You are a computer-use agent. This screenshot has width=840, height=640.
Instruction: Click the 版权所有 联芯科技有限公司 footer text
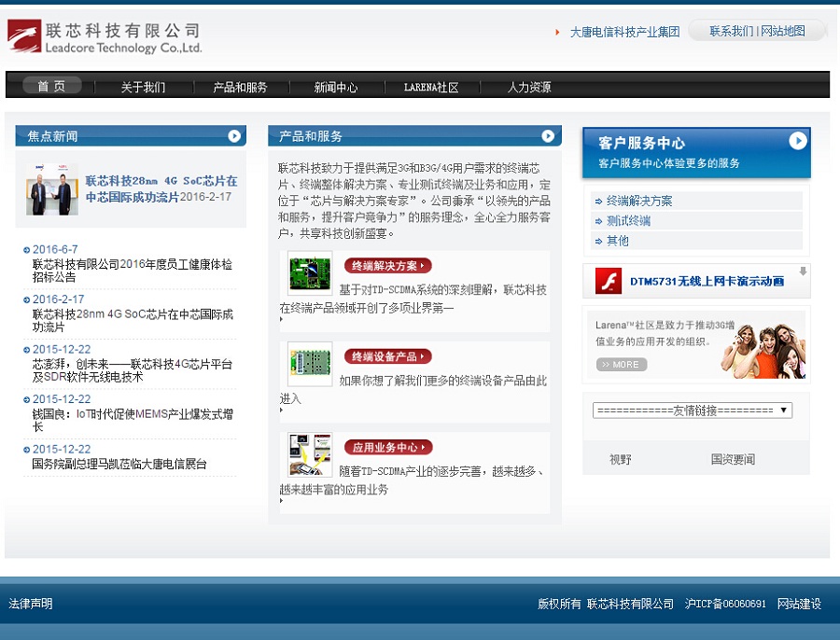tap(606, 604)
